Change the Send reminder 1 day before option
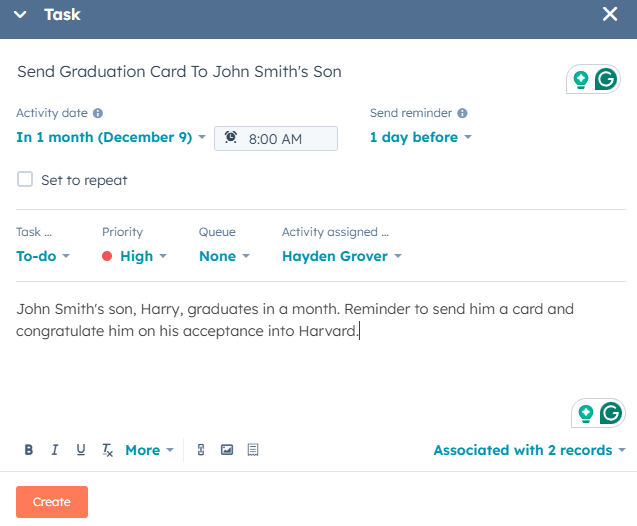 420,138
